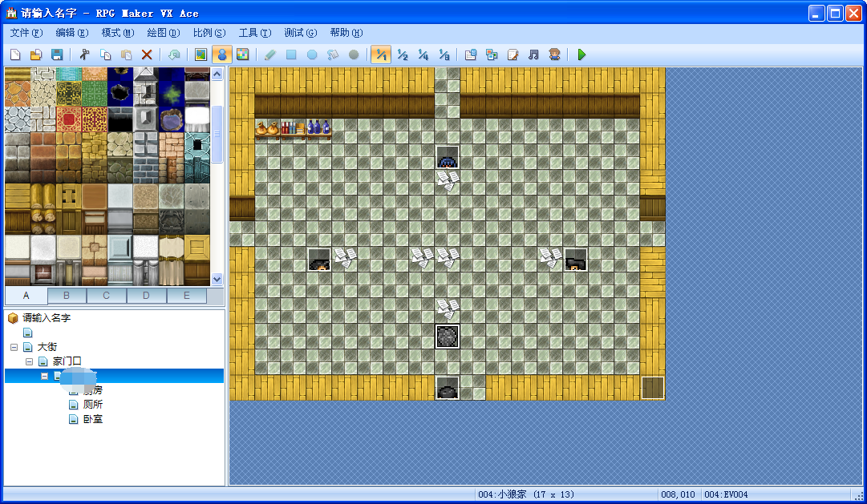Open the Sound Test music note icon

pos(533,54)
